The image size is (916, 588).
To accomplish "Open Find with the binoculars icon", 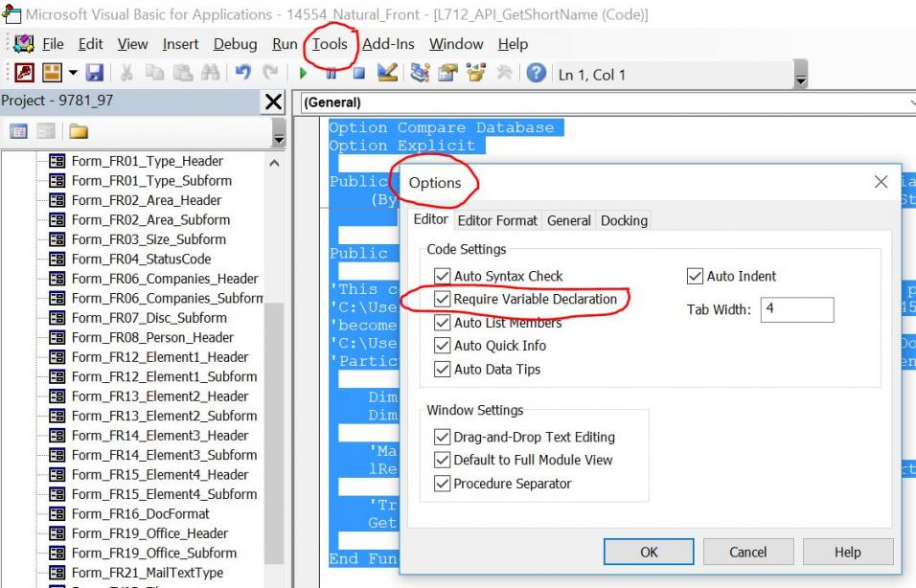I will tap(210, 73).
